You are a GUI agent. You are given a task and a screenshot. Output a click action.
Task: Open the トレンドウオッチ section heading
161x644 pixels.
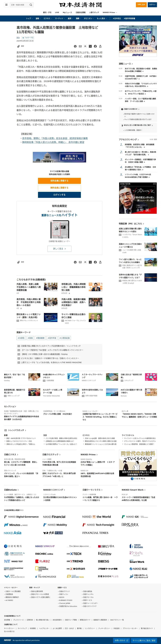tap(17, 430)
